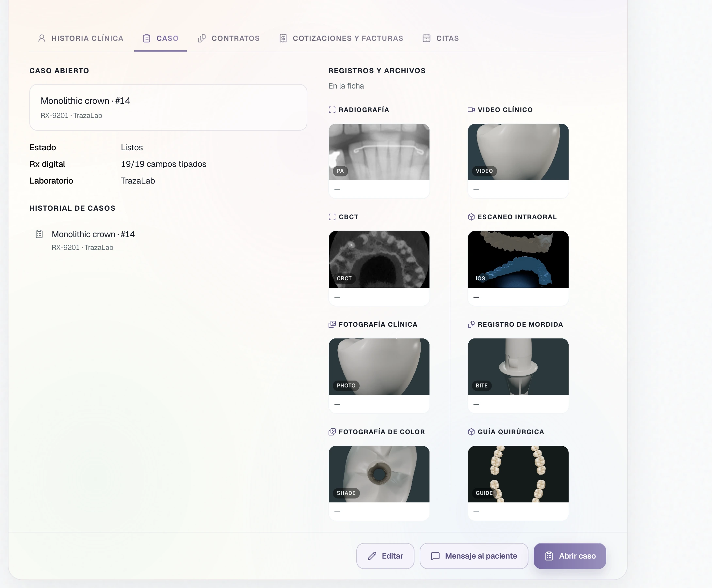Click the camera icon beside Video Clínico

pyautogui.click(x=471, y=110)
